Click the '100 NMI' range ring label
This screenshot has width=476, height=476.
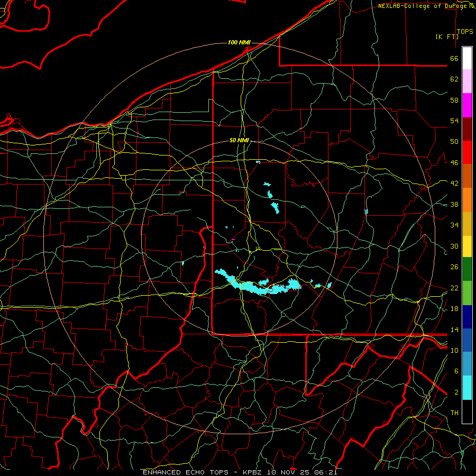[239, 42]
